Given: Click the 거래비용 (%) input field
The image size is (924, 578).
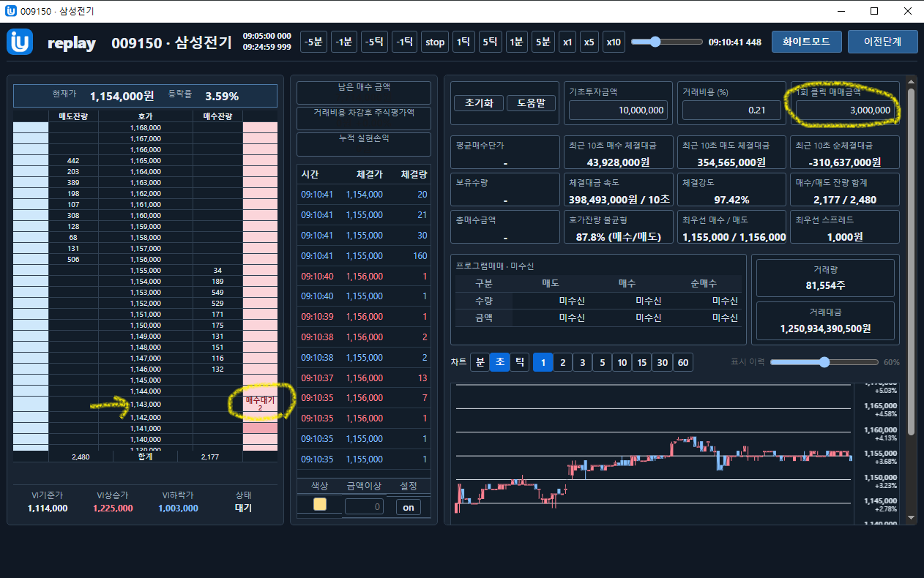Looking at the screenshot, I should (732, 110).
